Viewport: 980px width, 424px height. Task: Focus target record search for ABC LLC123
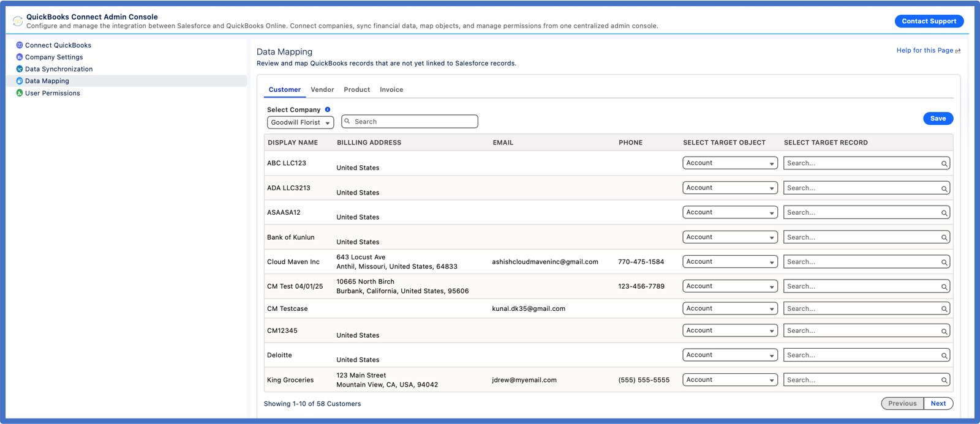point(867,163)
